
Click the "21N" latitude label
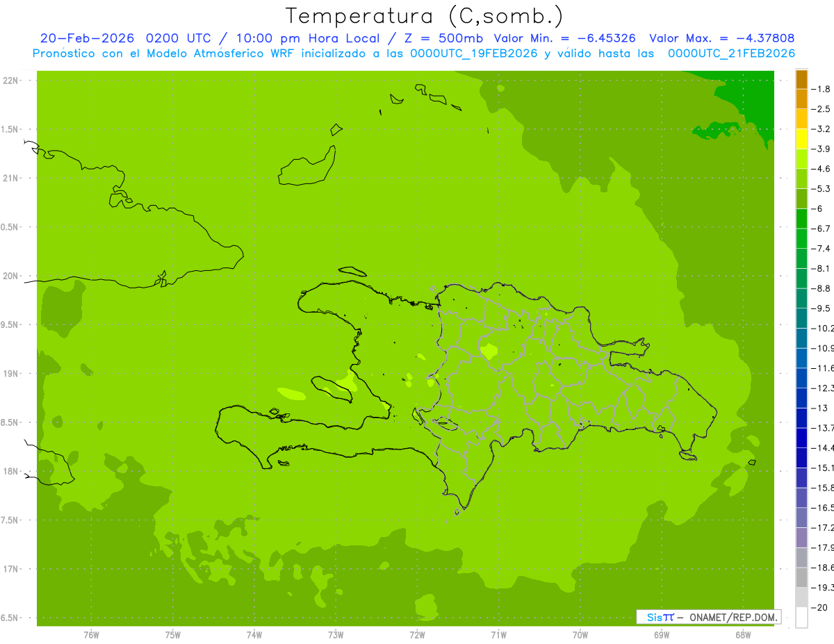point(10,178)
